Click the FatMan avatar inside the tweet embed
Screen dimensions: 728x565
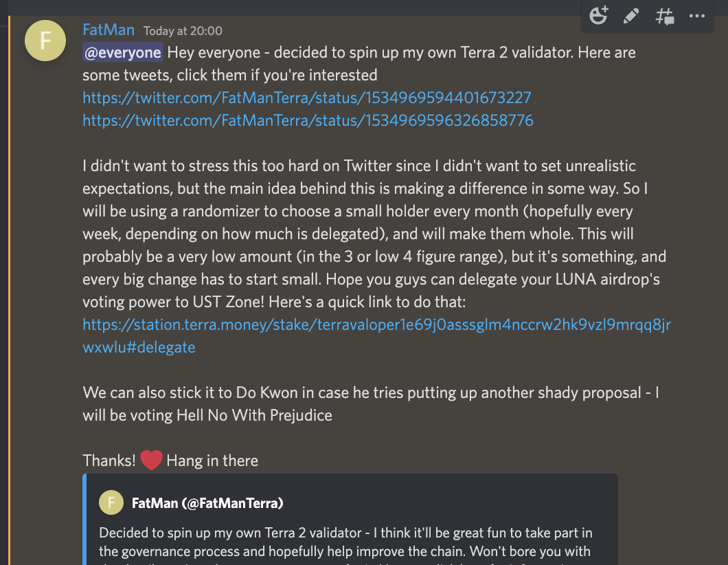point(111,502)
